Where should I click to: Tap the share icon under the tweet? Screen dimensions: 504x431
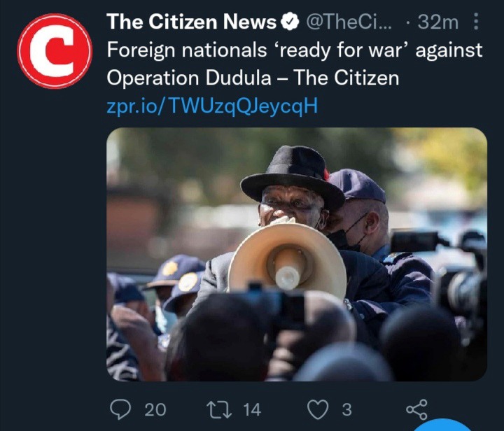[417, 409]
